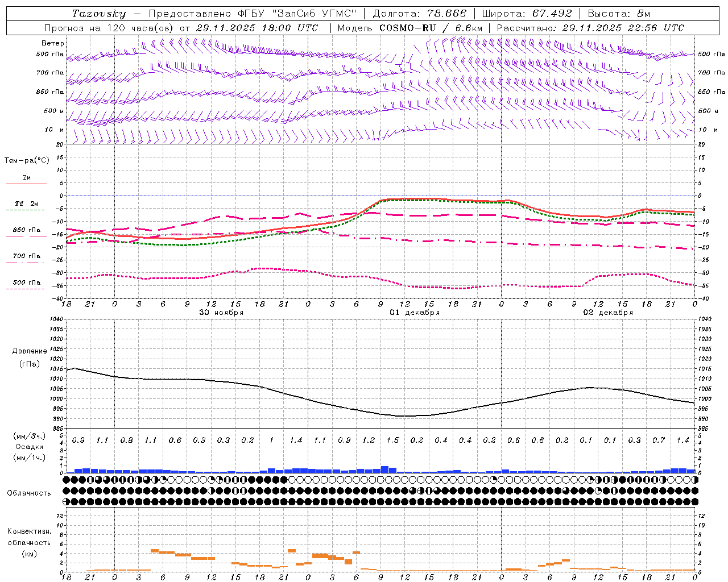Click the '500 гПа' temperature legend entry
728x582 pixels.
tap(27, 282)
